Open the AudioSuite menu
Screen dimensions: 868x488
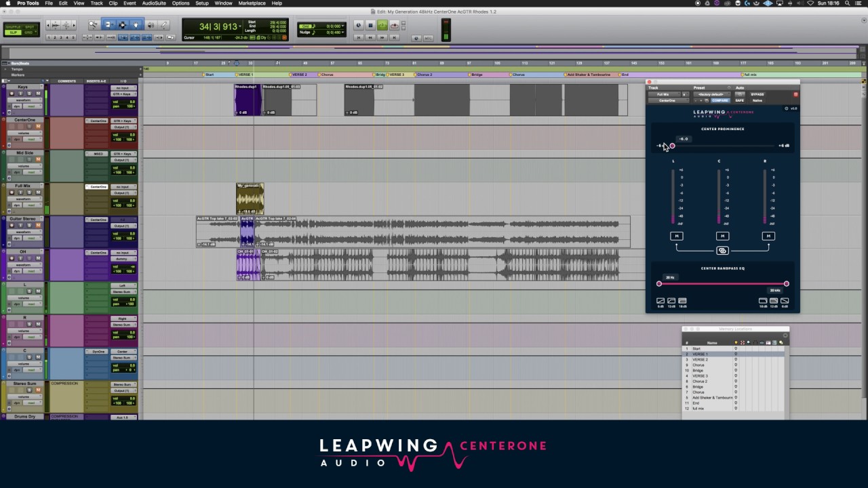(x=154, y=3)
